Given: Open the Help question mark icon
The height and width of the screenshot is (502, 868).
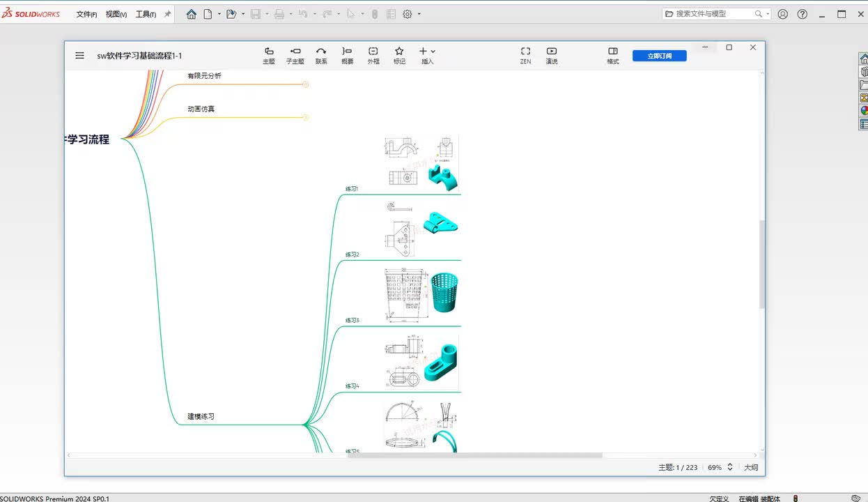Looking at the screenshot, I should 803,14.
